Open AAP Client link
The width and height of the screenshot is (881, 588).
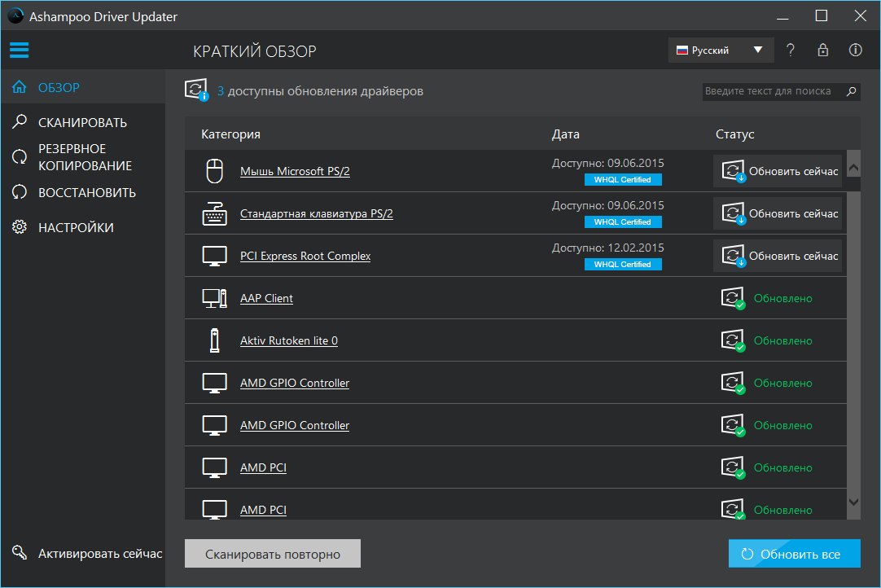(x=266, y=298)
